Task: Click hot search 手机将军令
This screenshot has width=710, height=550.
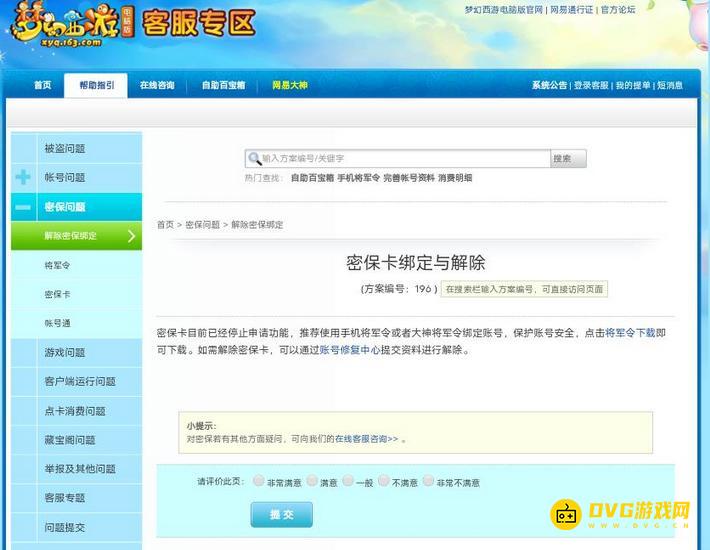Action: point(359,178)
